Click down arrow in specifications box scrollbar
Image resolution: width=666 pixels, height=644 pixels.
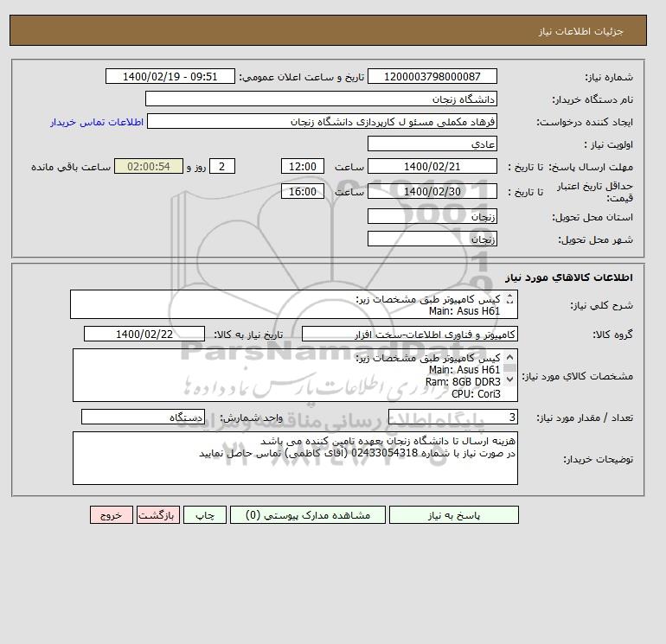[x=510, y=379]
